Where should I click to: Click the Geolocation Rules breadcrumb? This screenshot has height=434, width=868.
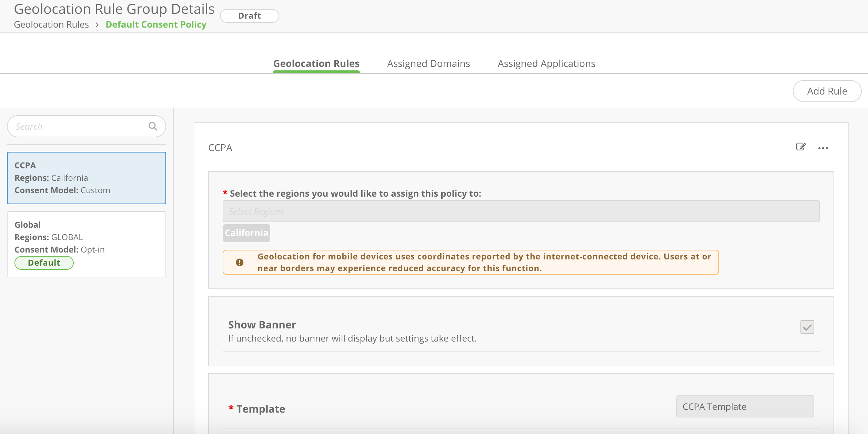point(51,24)
